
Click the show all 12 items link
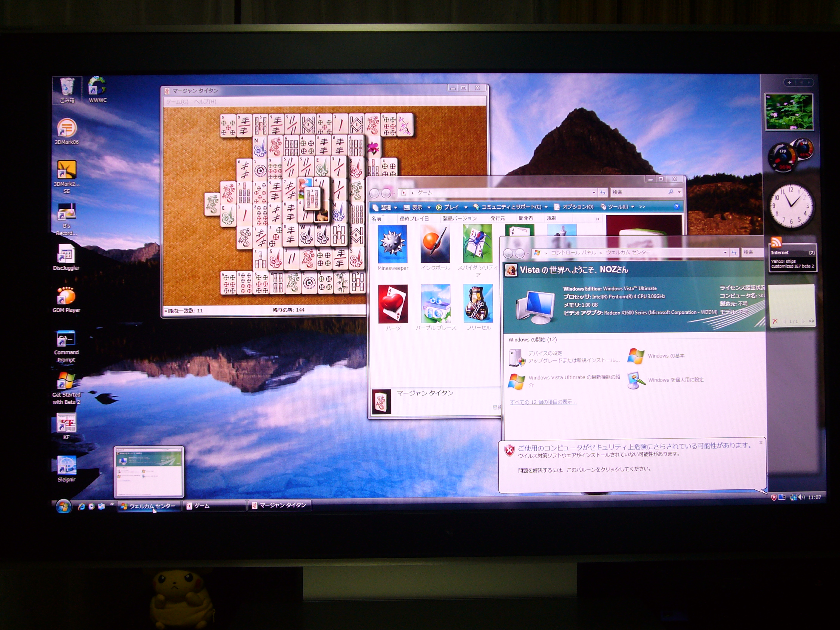[x=543, y=402]
